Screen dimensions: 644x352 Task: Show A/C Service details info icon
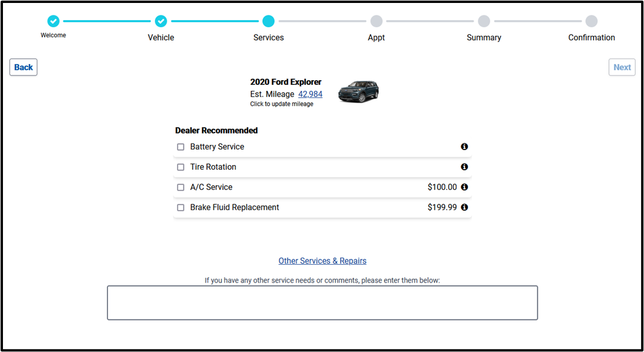coord(464,187)
